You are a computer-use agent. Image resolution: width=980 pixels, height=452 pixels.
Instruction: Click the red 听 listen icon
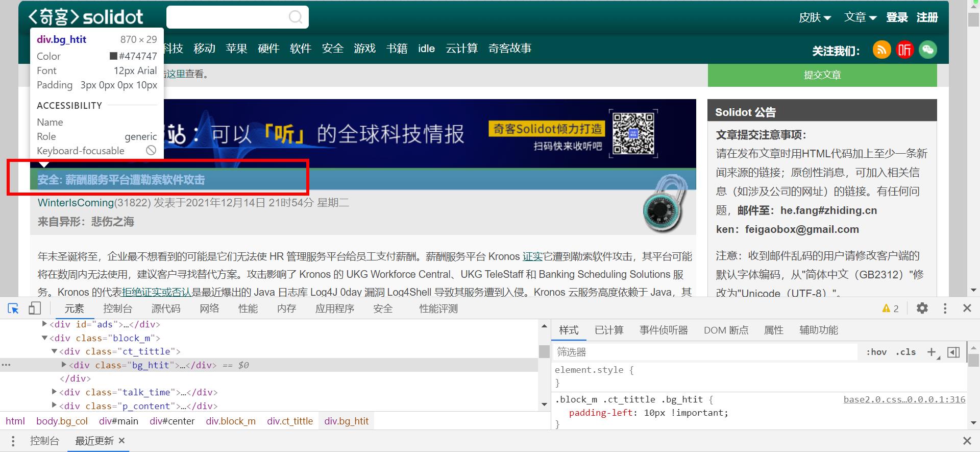(904, 50)
